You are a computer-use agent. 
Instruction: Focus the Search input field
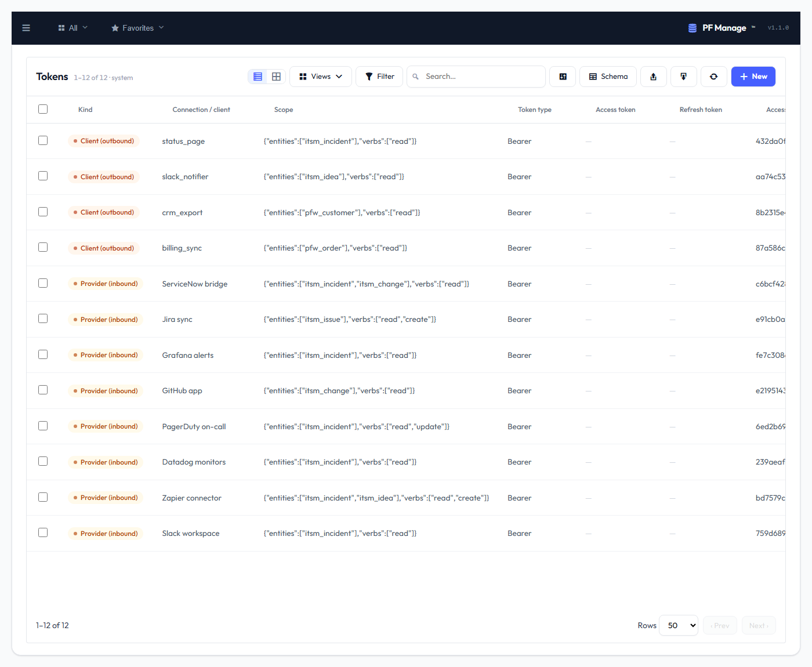click(476, 77)
